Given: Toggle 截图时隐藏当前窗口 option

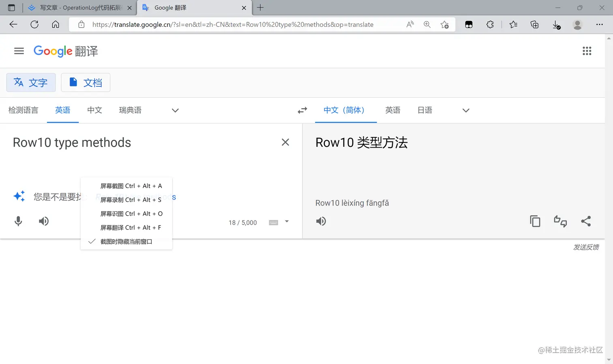Looking at the screenshot, I should point(126,242).
